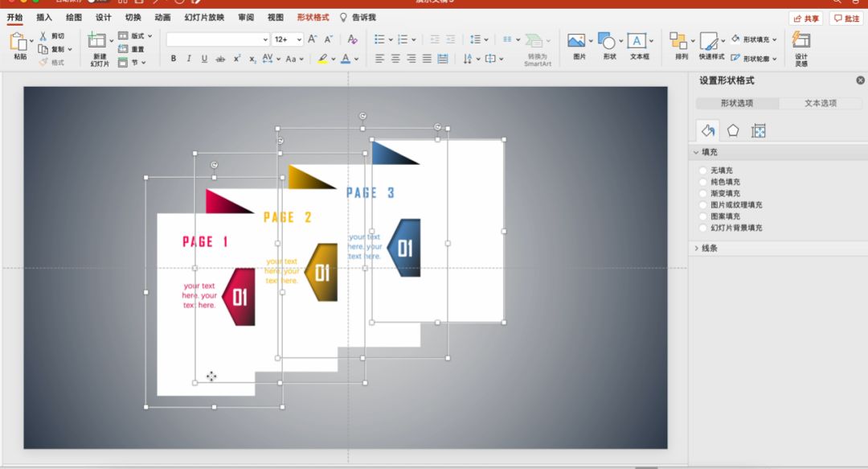The image size is (868, 469).
Task: Increase font size with the larger A icon
Action: click(312, 39)
